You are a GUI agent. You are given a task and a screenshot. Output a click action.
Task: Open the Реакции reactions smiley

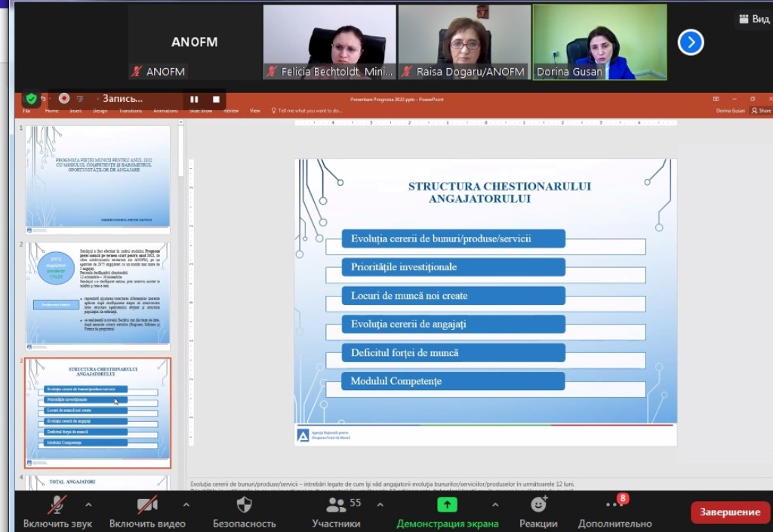(x=538, y=504)
